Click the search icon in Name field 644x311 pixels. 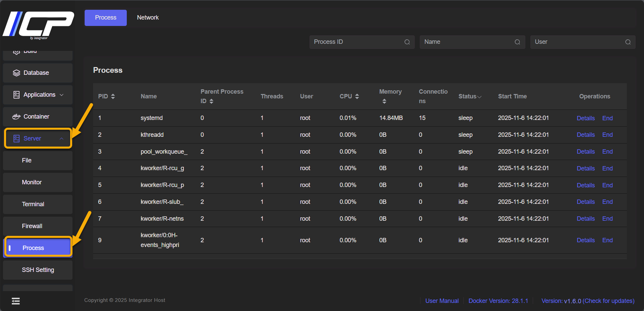pyautogui.click(x=517, y=42)
